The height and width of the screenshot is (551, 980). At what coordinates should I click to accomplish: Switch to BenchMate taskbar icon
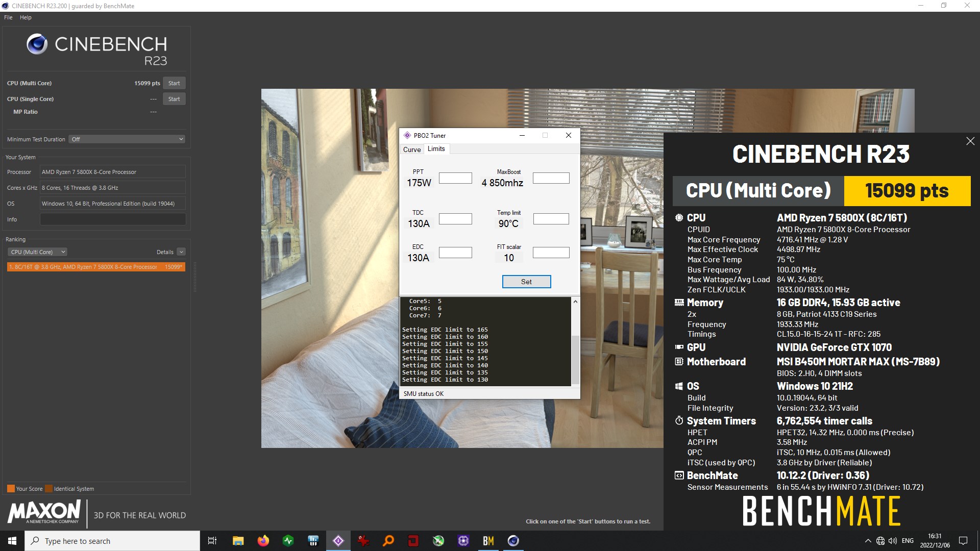[488, 541]
